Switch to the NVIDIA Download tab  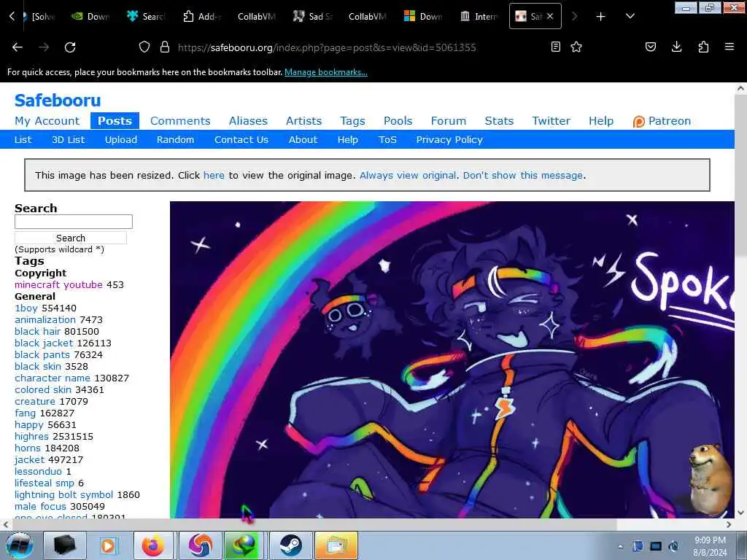click(90, 16)
